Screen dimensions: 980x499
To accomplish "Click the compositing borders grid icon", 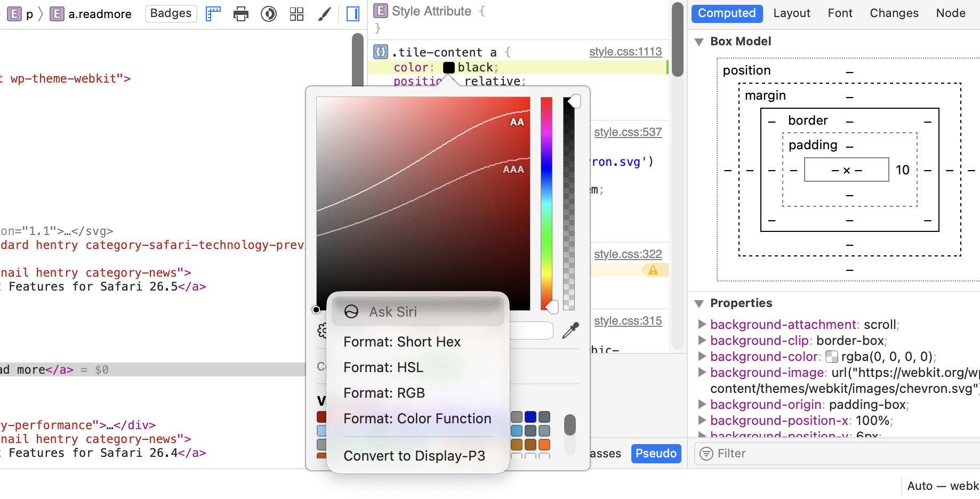I will click(296, 14).
